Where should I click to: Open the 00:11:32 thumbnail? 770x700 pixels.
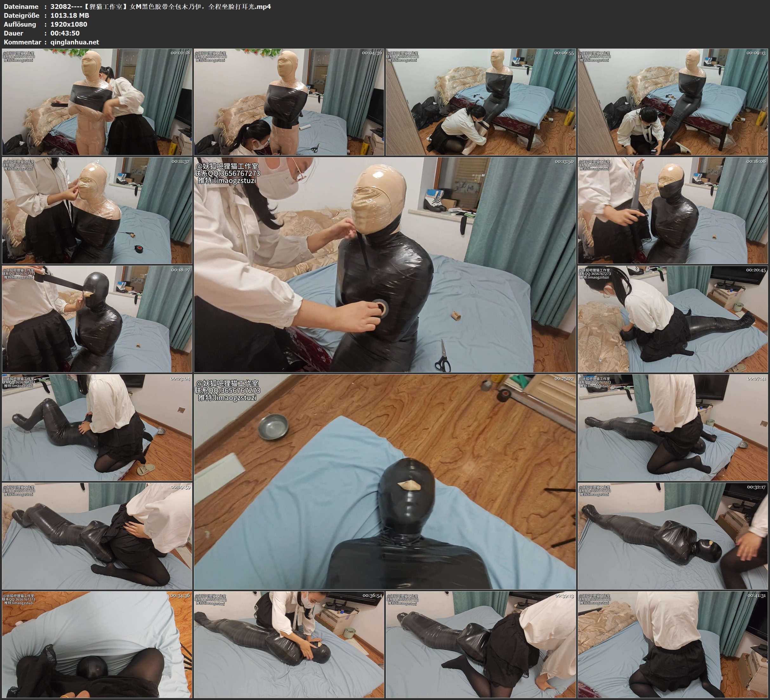click(x=97, y=210)
